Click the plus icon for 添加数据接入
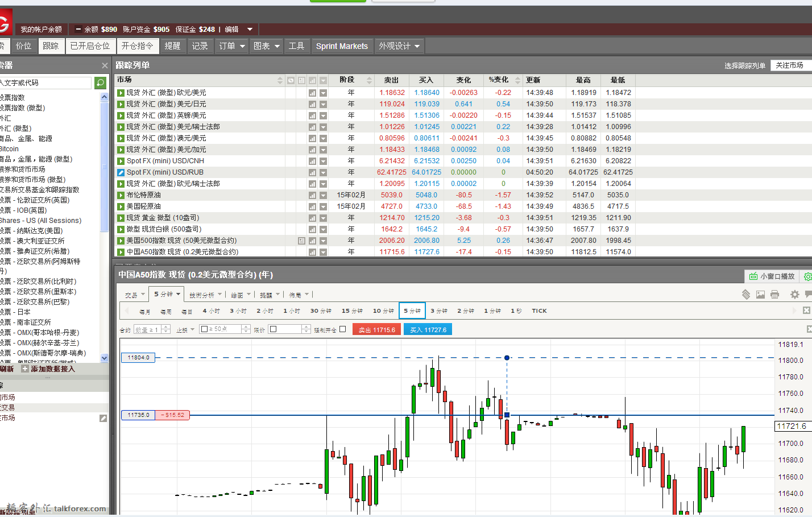The width and height of the screenshot is (812, 517). (25, 369)
